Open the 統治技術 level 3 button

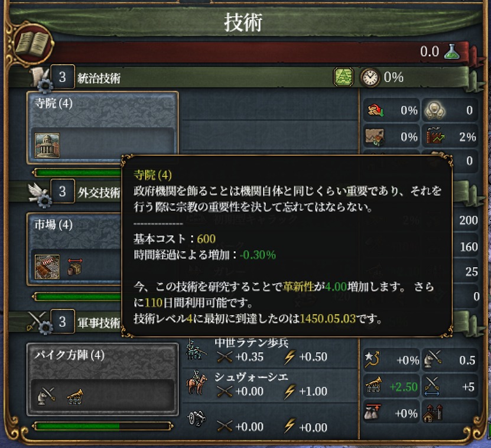pos(63,77)
